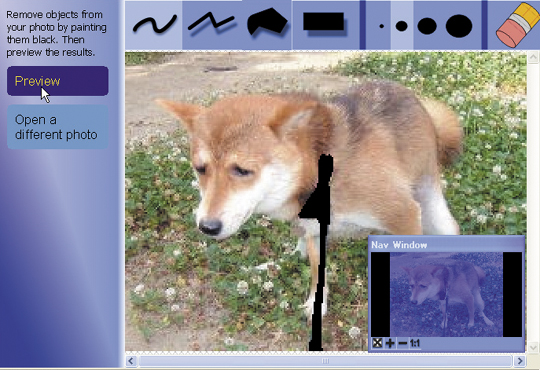
Task: Choose the medium-large brush size circle
Action: pyautogui.click(x=427, y=26)
